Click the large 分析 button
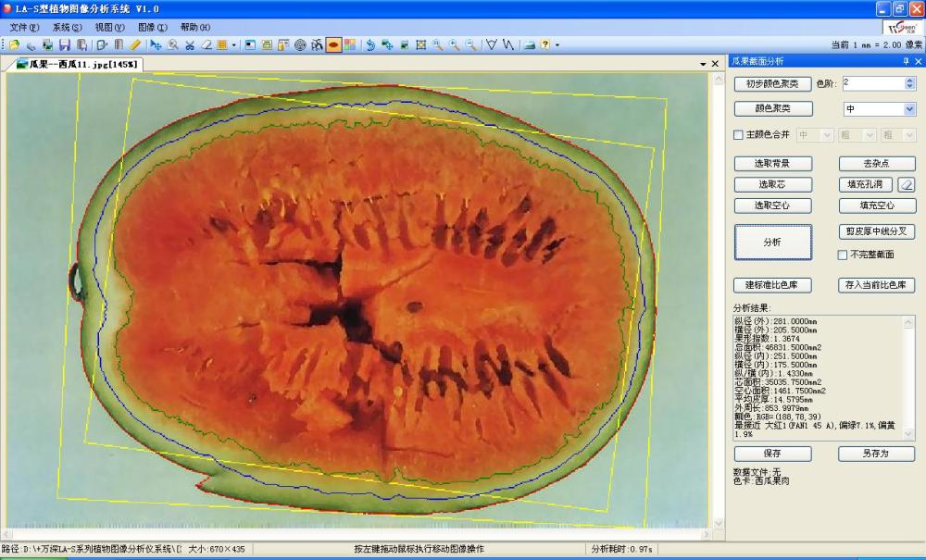This screenshot has width=926, height=560. click(x=772, y=242)
